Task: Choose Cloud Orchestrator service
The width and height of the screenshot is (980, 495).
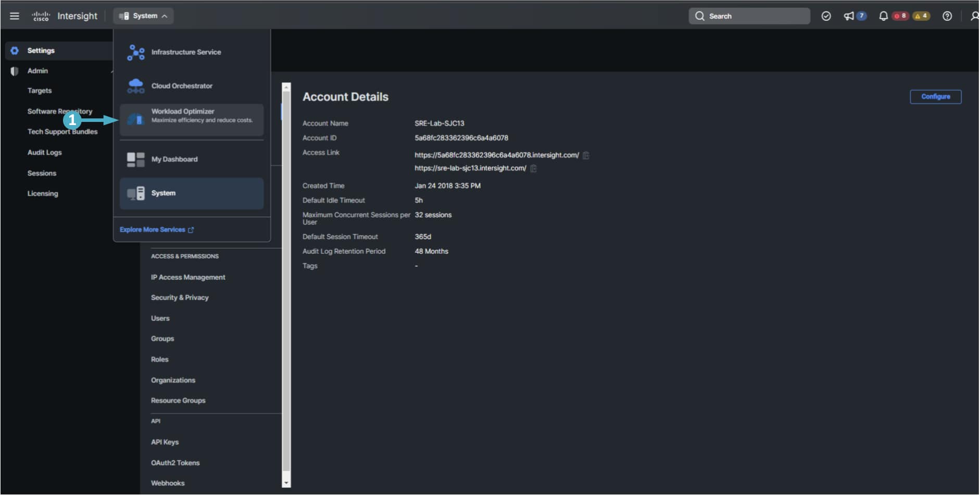Action: coord(182,86)
